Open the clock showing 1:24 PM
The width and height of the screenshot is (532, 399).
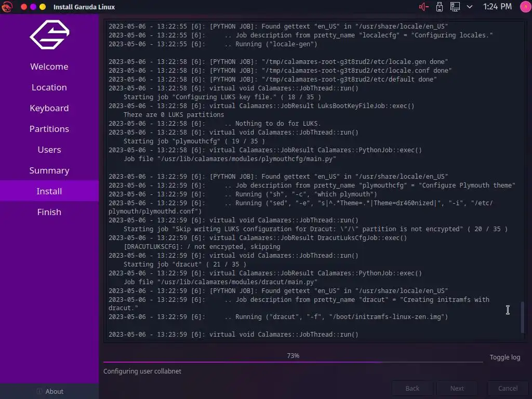click(497, 7)
